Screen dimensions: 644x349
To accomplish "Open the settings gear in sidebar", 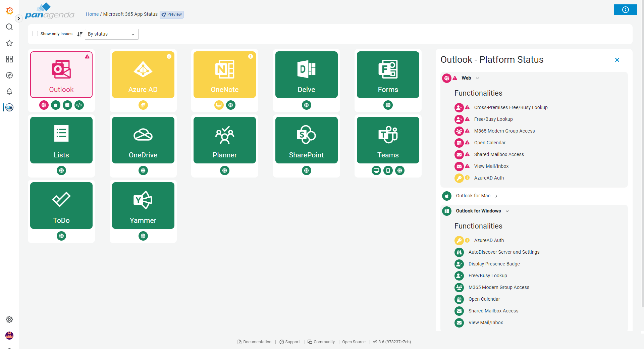I will (9, 319).
